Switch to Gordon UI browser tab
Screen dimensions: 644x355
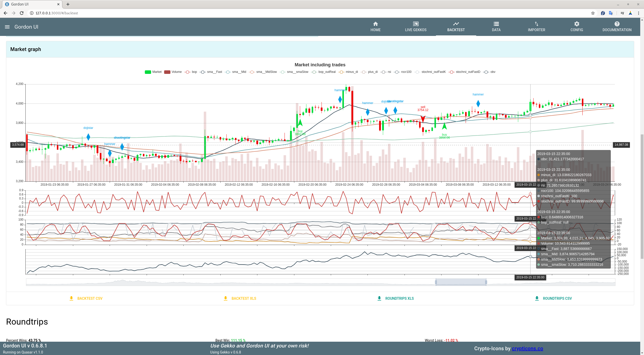(x=30, y=4)
